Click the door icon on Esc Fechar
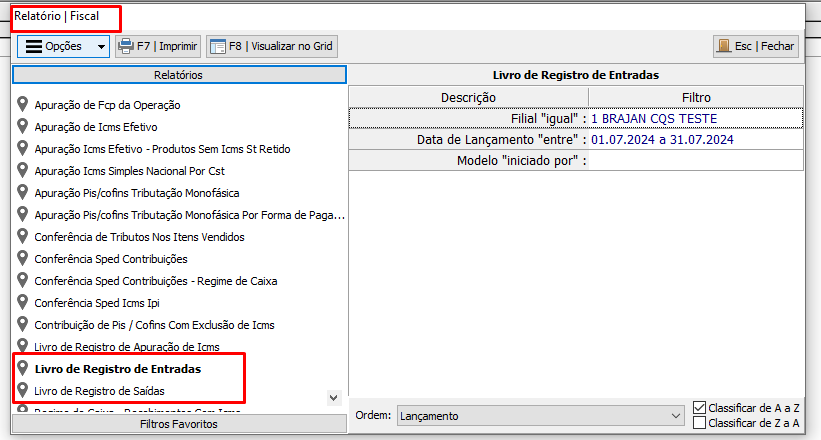The height and width of the screenshot is (440, 821). pyautogui.click(x=723, y=46)
